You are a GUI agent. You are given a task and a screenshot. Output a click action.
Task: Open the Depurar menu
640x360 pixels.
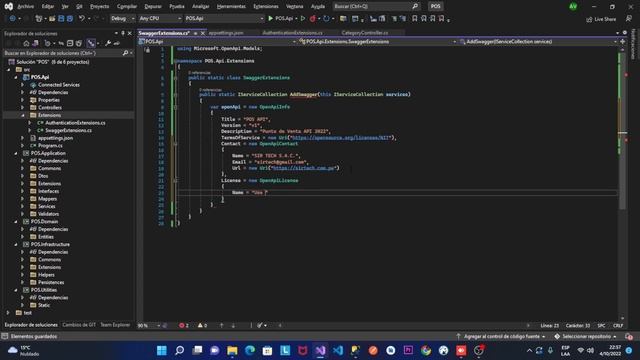tap(153, 7)
